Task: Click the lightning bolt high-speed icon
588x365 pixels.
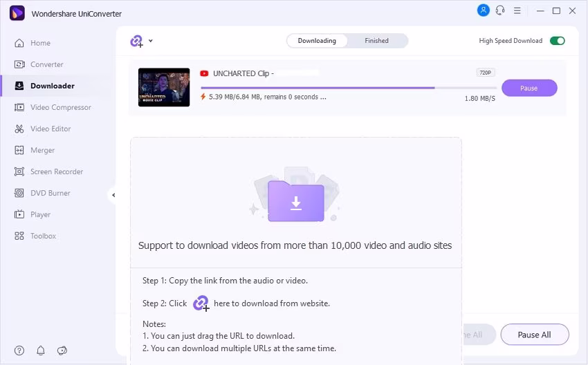Action: (x=203, y=97)
